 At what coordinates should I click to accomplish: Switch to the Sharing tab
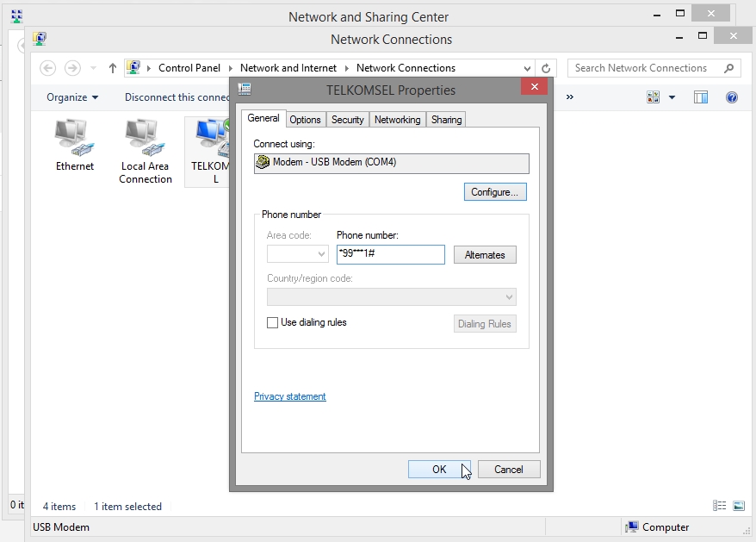point(447,120)
